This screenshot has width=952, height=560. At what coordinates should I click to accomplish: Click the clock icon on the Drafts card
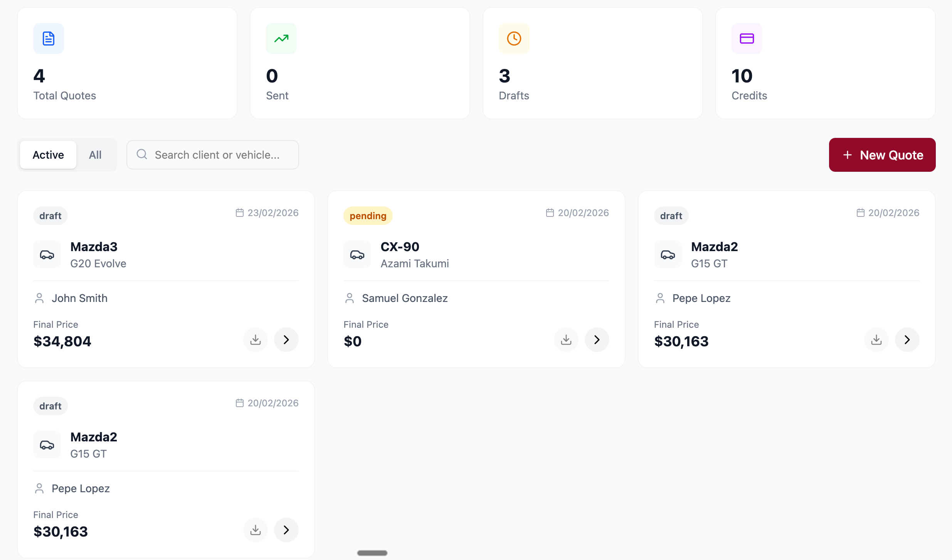pos(514,38)
